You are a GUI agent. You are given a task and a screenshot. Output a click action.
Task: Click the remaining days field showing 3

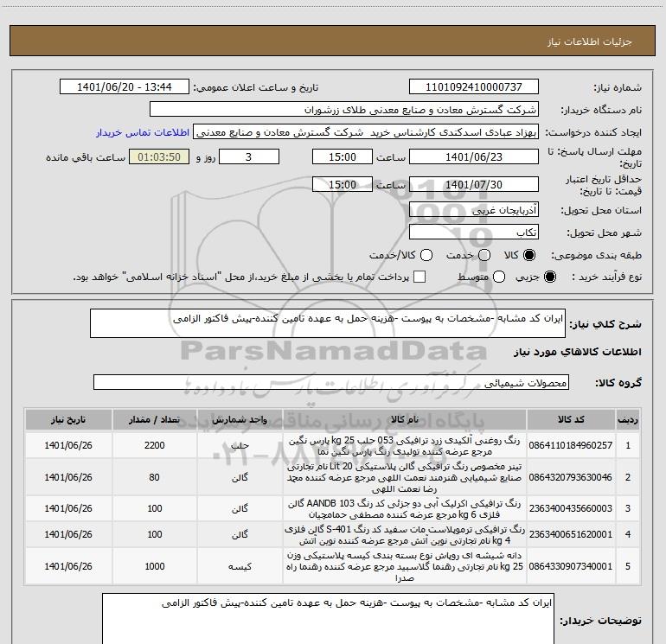click(249, 156)
